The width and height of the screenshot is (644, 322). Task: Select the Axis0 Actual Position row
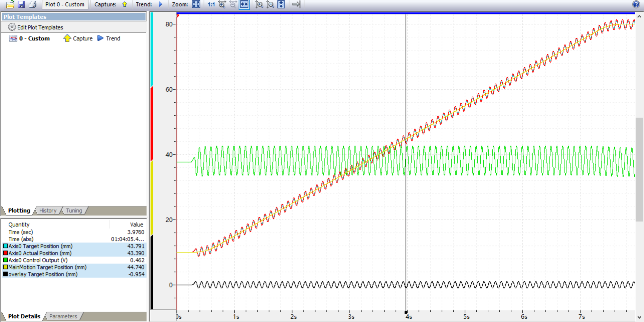[74, 253]
